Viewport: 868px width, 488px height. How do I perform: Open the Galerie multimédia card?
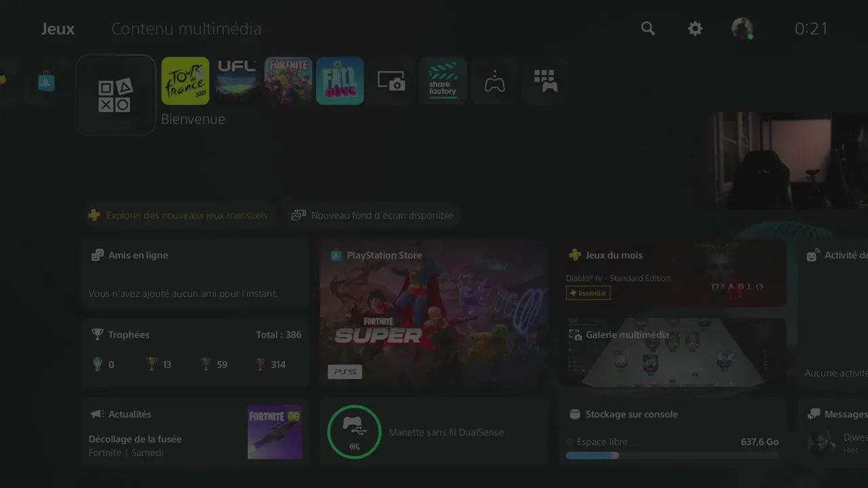click(672, 352)
